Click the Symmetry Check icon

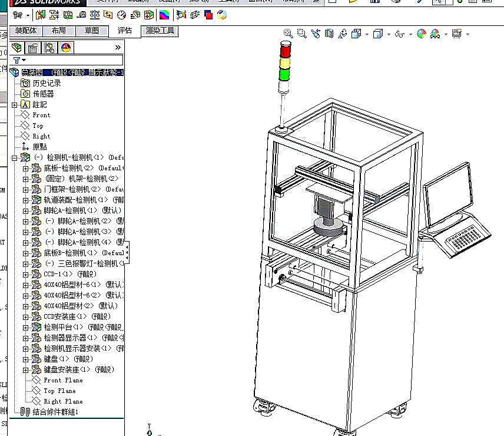(x=195, y=15)
